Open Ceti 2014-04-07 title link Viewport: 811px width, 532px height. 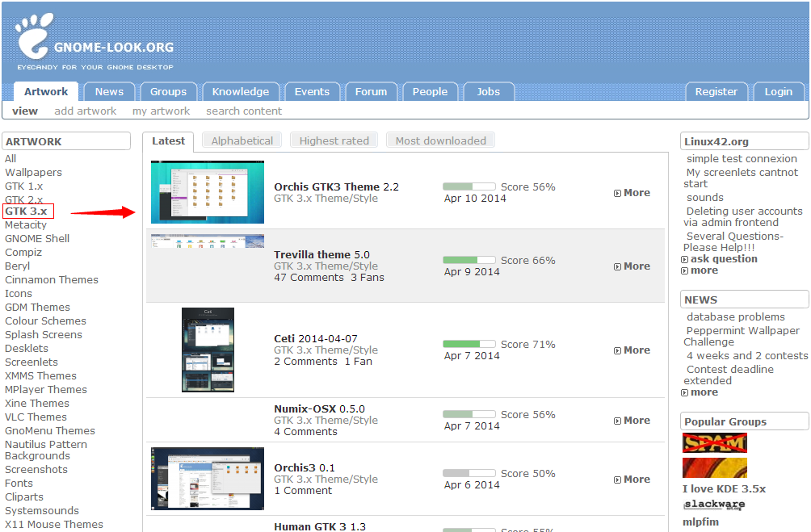coord(316,338)
